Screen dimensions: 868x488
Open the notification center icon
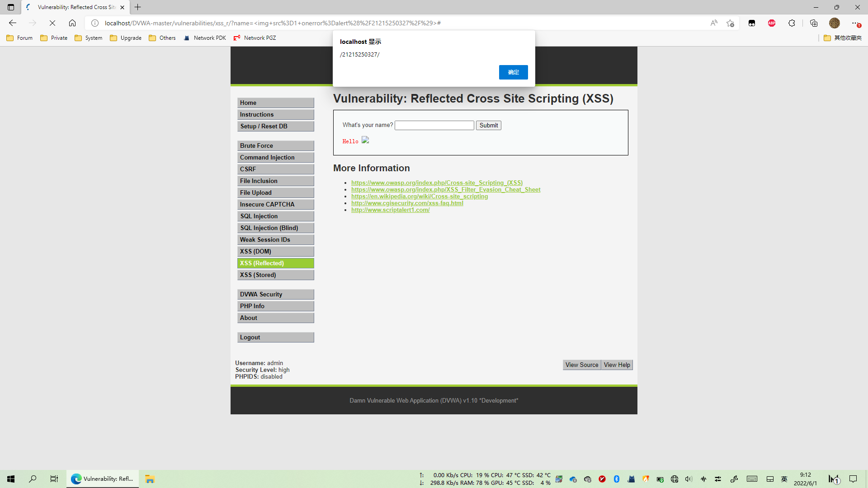click(x=853, y=479)
